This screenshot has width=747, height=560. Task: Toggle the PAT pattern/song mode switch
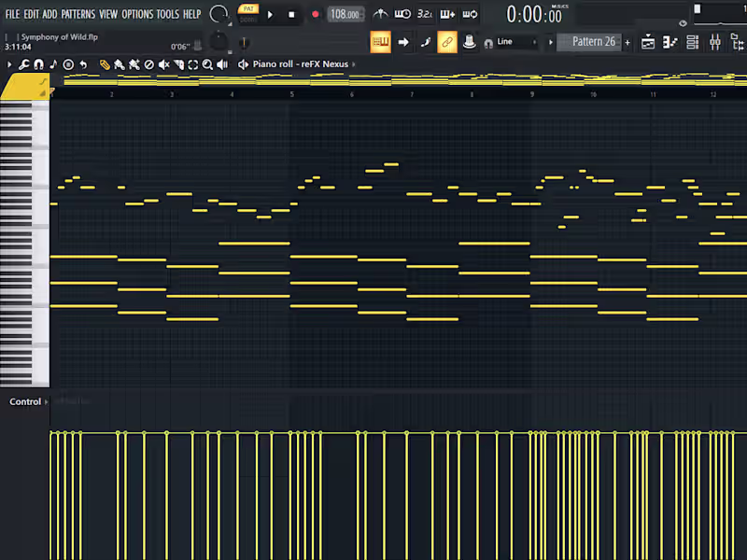tap(248, 8)
